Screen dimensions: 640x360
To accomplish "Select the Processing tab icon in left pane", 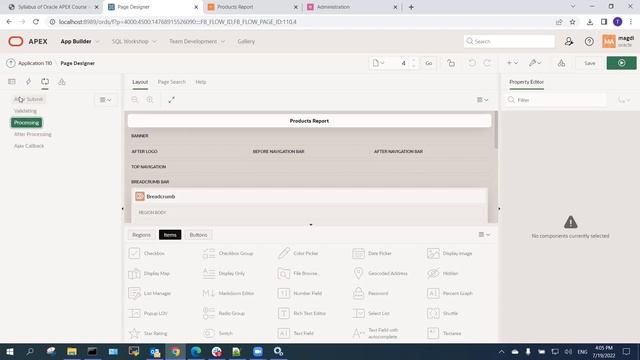I will pos(45,82).
